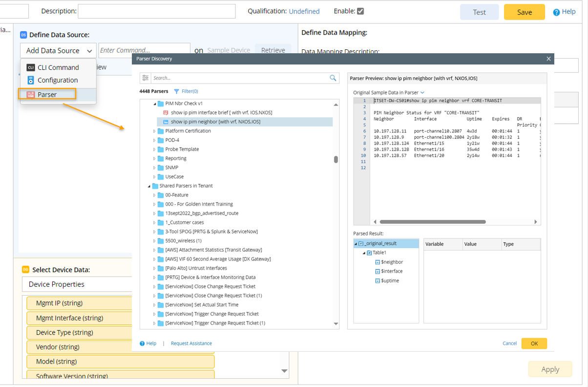Click the Filter funnel icon
The width and height of the screenshot is (588, 387).
click(x=177, y=91)
